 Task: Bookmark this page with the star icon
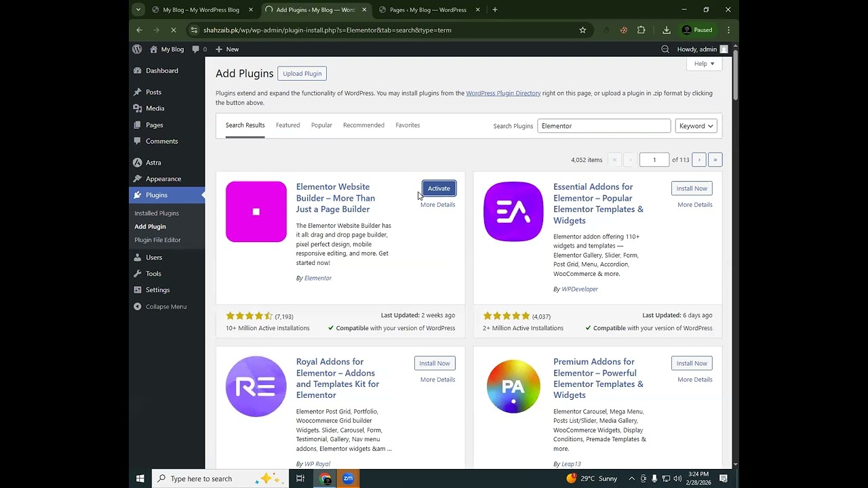coord(583,30)
